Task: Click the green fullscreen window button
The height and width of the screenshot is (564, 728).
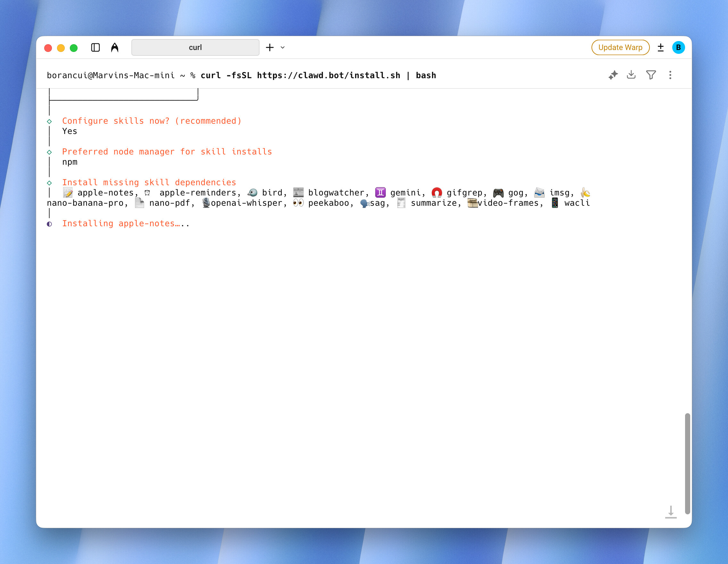Action: pos(74,48)
